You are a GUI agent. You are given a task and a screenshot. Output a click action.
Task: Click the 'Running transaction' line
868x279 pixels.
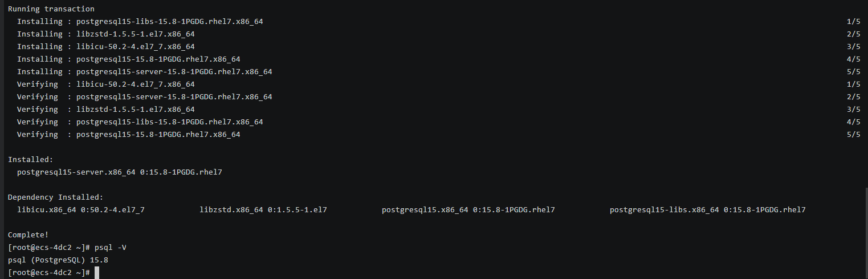(x=51, y=9)
